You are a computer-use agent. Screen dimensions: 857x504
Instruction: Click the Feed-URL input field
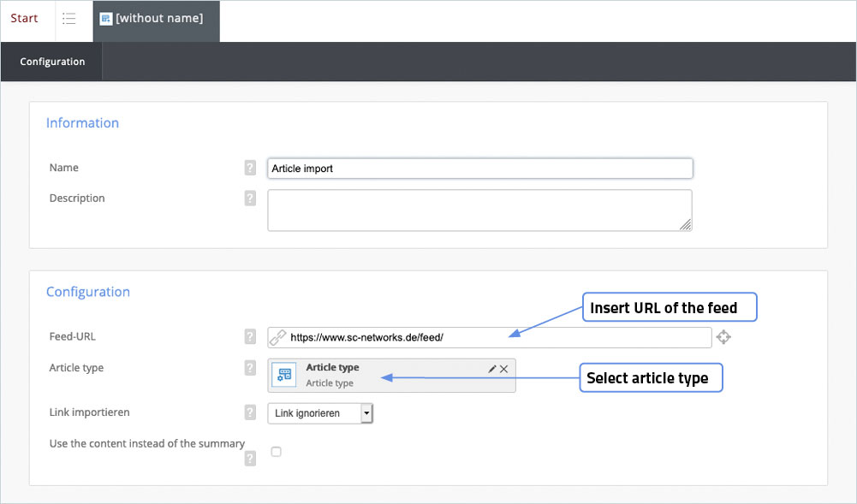tap(490, 337)
